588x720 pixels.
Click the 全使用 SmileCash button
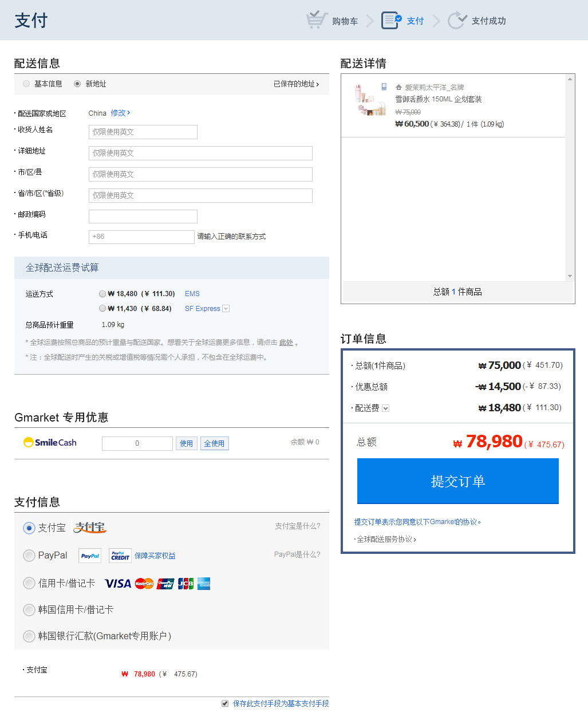(215, 443)
